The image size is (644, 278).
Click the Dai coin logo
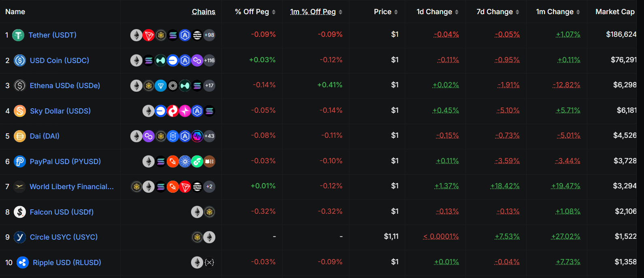[x=20, y=136]
